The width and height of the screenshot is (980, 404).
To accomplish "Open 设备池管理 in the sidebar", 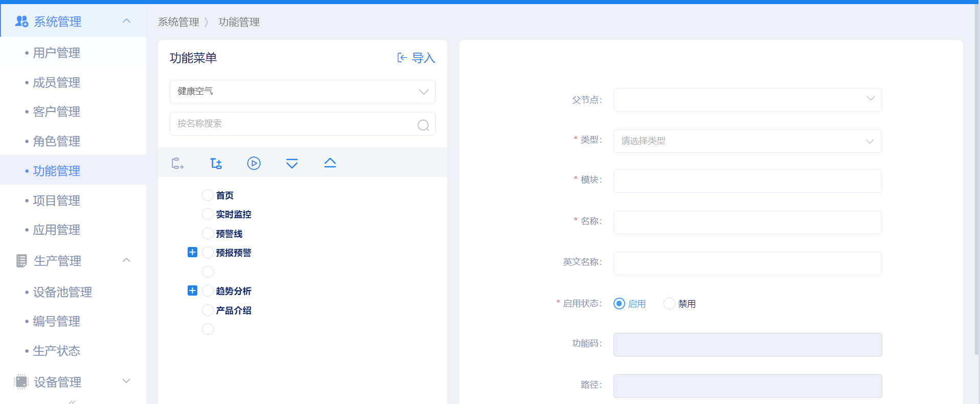I will coord(73,292).
